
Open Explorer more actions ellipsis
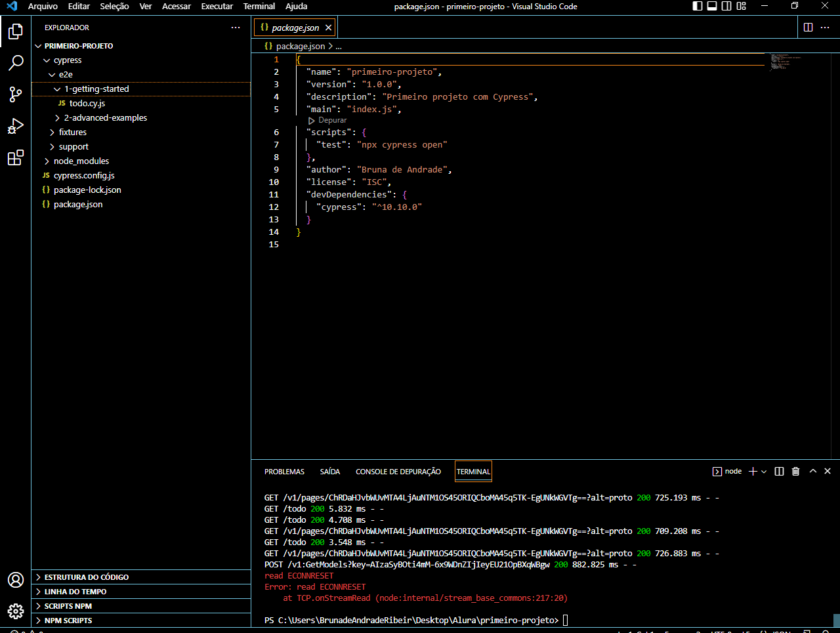[x=236, y=28]
